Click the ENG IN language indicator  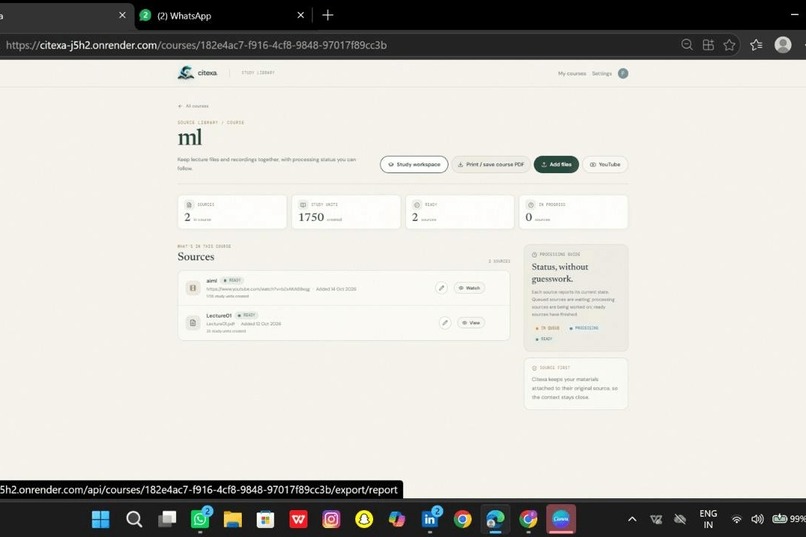708,519
